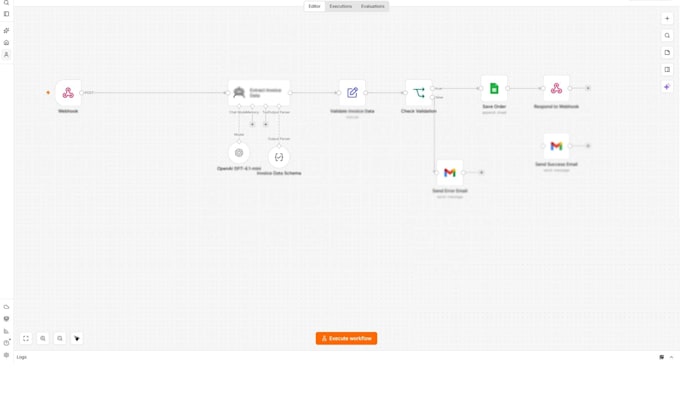
Task: Add connection to Tool input plus
Action: click(x=266, y=124)
